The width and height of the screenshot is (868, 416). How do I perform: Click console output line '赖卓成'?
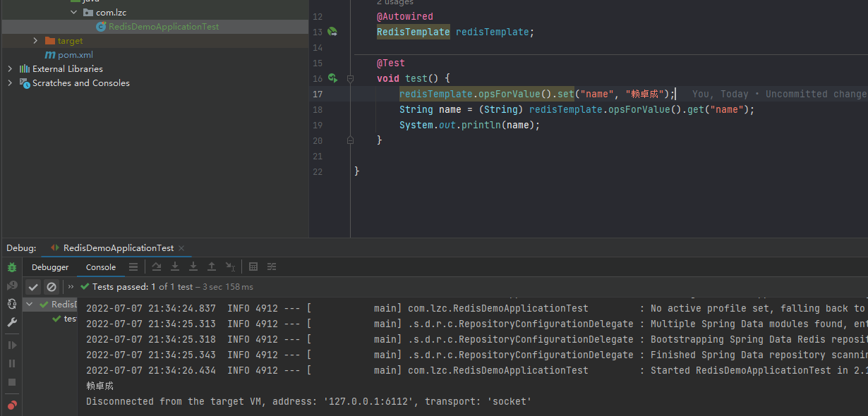coord(100,386)
